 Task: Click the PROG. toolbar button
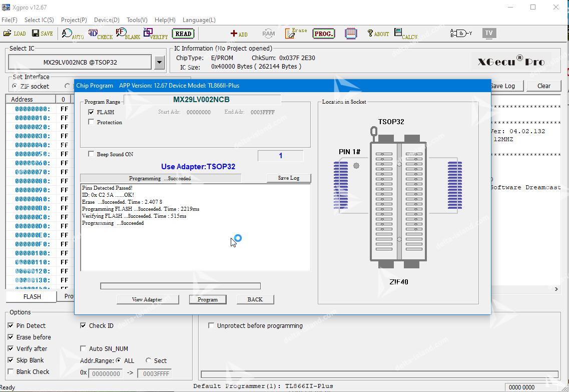pyautogui.click(x=323, y=34)
